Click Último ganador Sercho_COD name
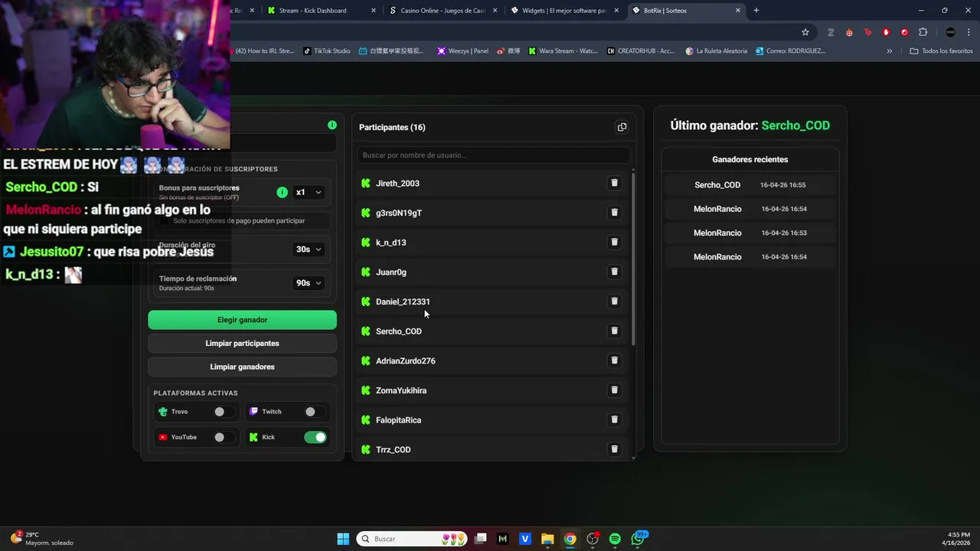Image resolution: width=980 pixels, height=551 pixels. click(795, 126)
